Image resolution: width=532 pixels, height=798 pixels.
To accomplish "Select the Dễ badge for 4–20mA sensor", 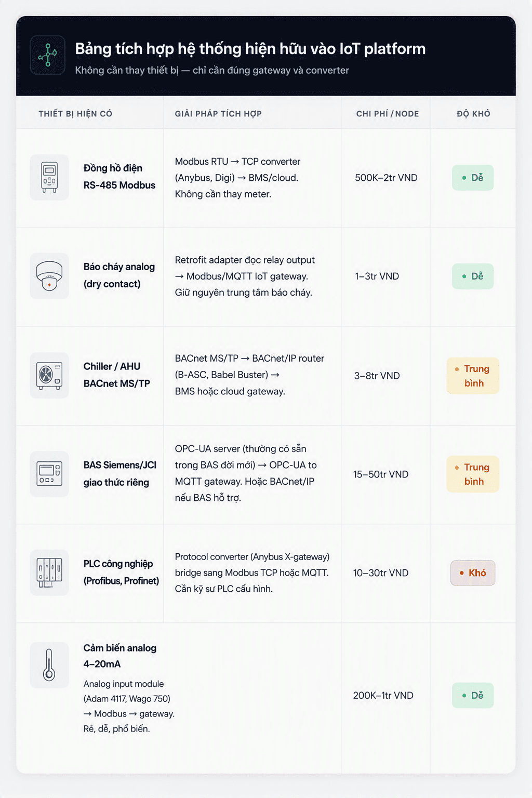I will point(473,695).
